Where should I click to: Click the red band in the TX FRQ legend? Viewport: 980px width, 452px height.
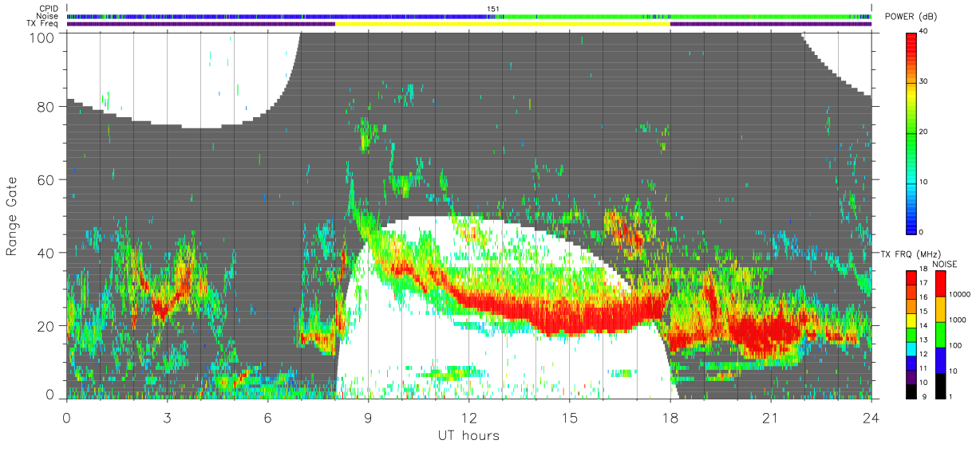[912, 278]
